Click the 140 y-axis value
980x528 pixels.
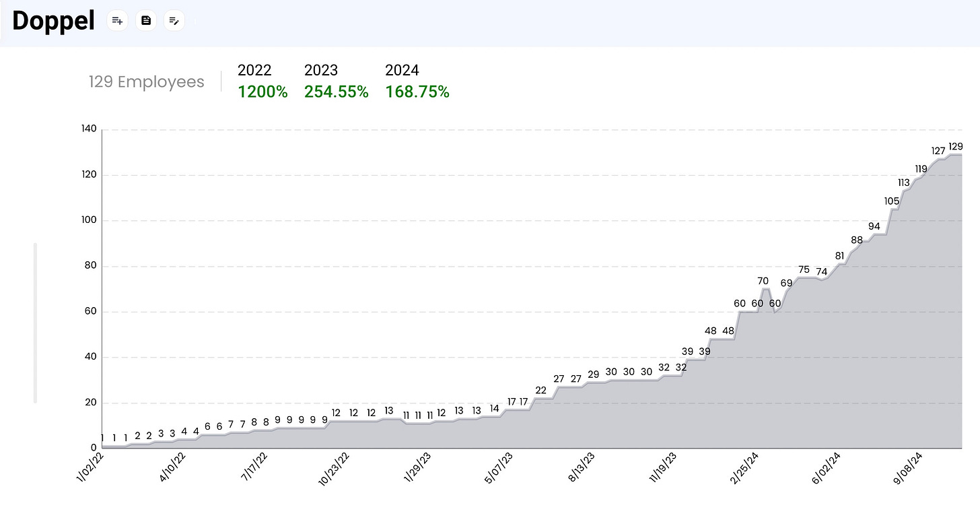click(89, 129)
